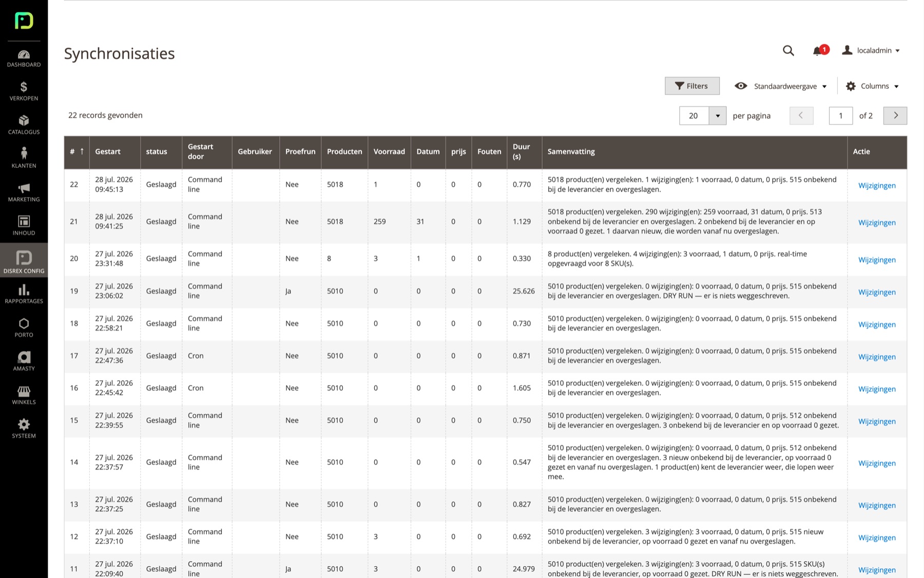Open the localadmin account menu
The image size is (924, 578).
tap(871, 50)
